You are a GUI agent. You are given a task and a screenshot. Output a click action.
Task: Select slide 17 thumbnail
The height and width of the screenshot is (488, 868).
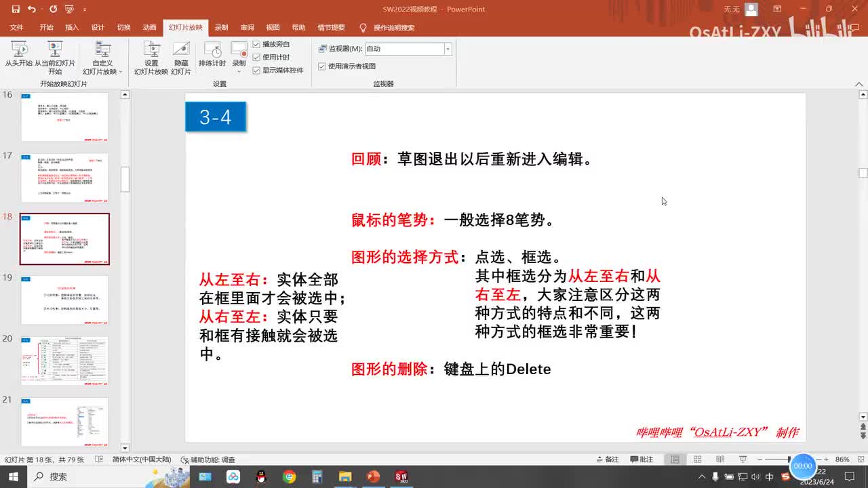[64, 178]
